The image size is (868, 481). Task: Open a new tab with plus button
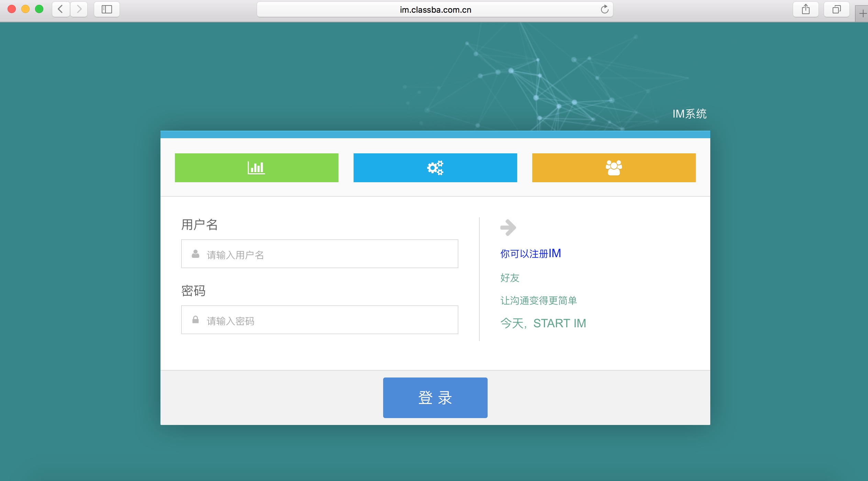863,14
